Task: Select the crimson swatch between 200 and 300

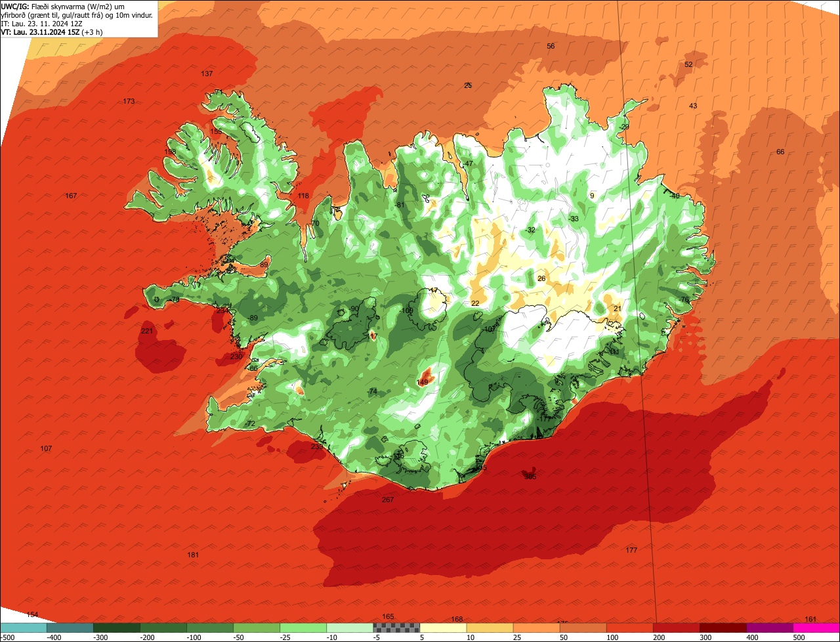Action: (x=677, y=628)
